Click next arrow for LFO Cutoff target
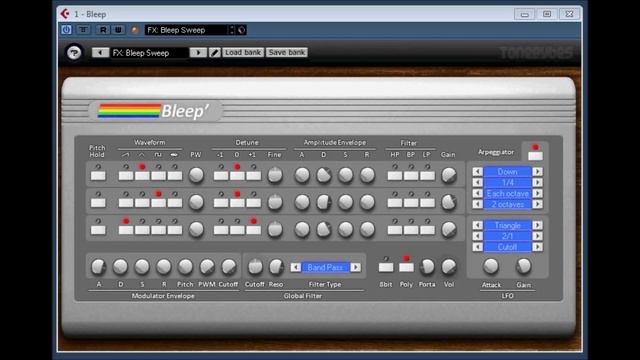 pyautogui.click(x=538, y=247)
